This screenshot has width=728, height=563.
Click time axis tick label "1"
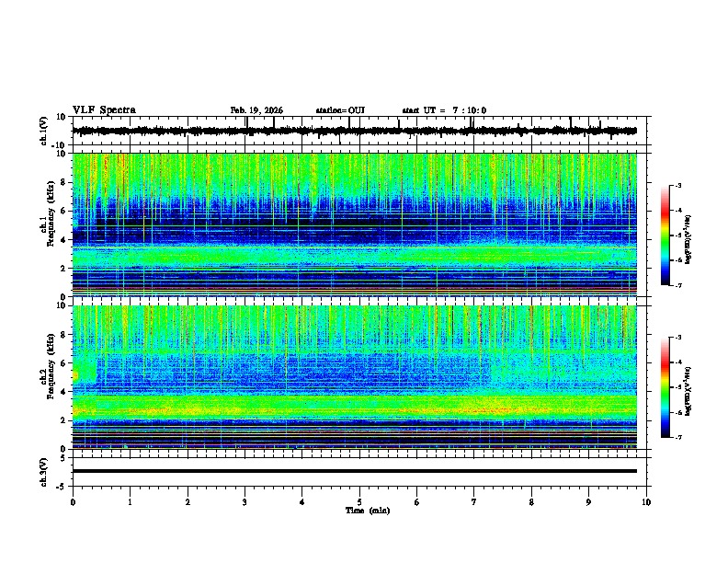coord(130,502)
